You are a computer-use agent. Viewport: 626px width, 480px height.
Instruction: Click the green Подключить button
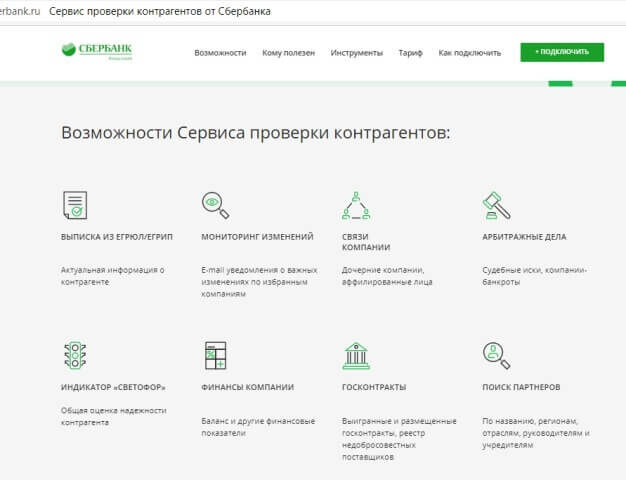562,52
